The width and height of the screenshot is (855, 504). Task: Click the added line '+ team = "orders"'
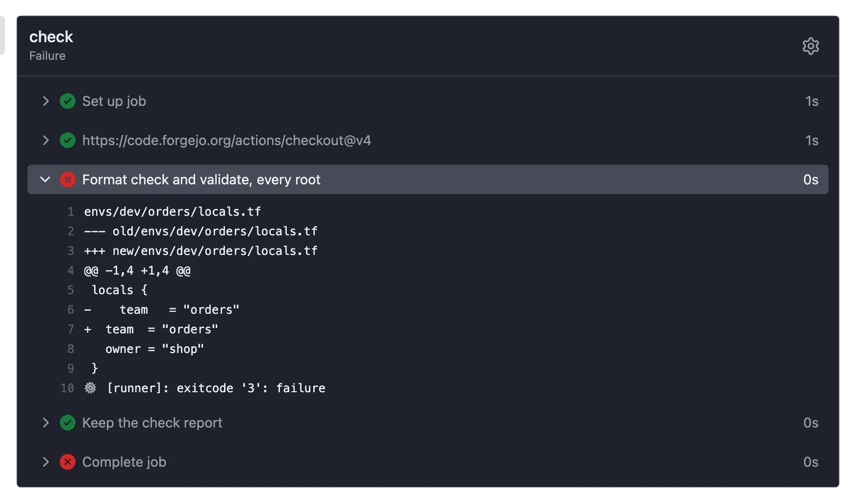[x=151, y=329]
